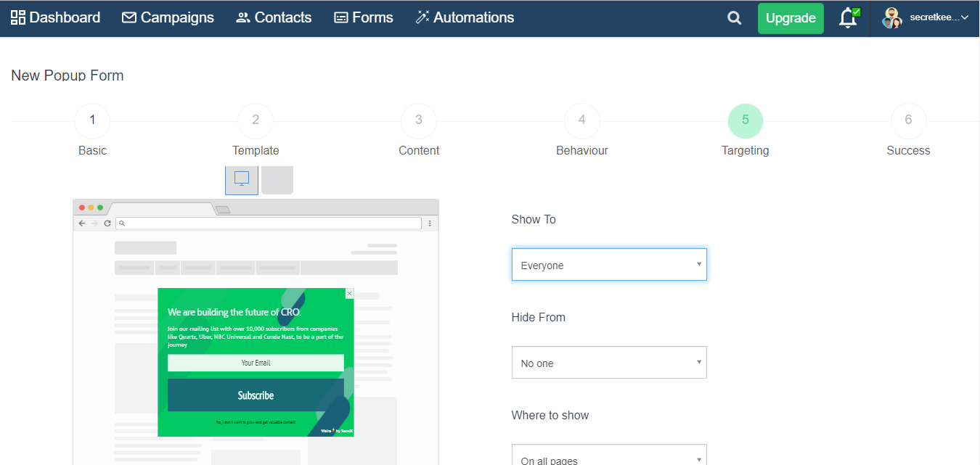Open the notifications bell
This screenshot has width=980, height=465.
848,18
